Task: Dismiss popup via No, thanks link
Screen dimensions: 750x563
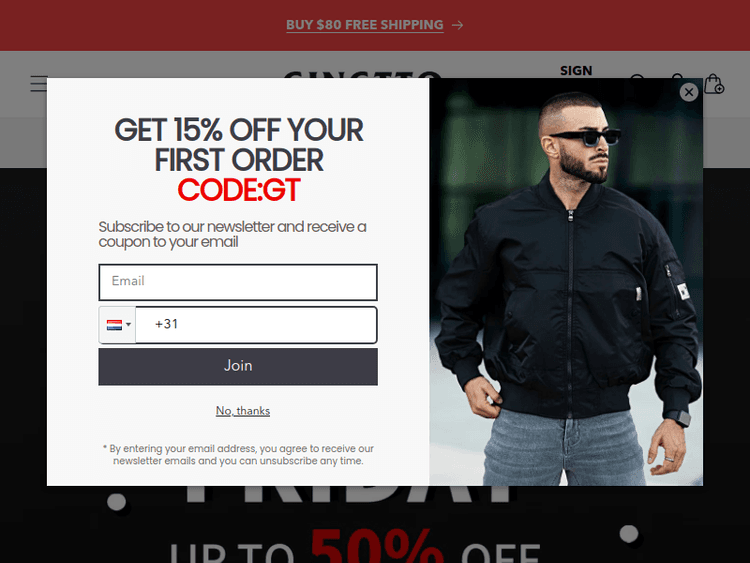Action: click(x=243, y=411)
